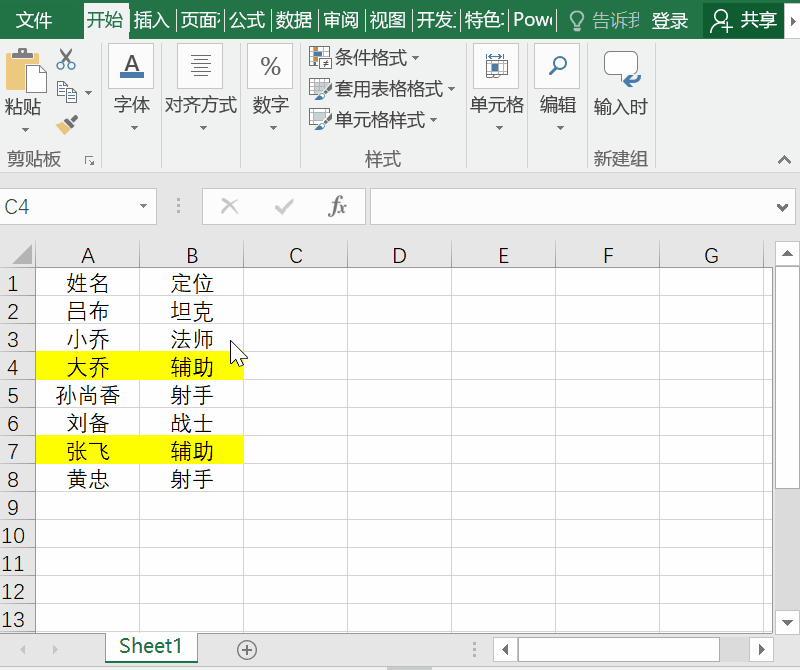Open the Name Box dropdown arrow

coord(143,206)
